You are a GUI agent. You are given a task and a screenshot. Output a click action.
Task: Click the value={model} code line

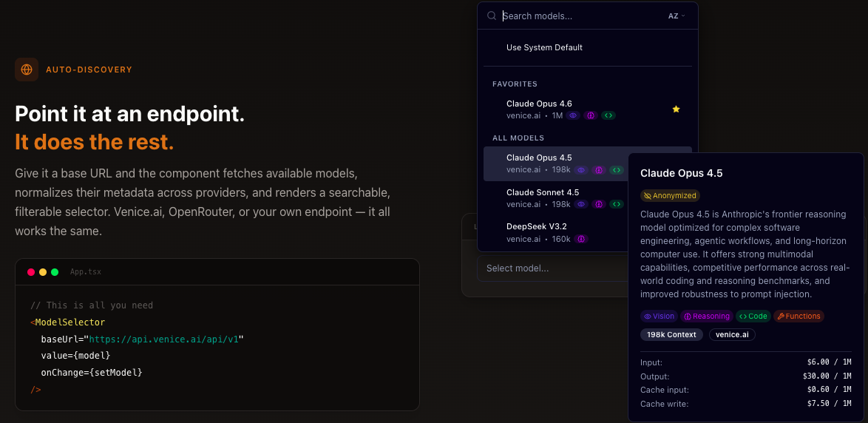76,356
